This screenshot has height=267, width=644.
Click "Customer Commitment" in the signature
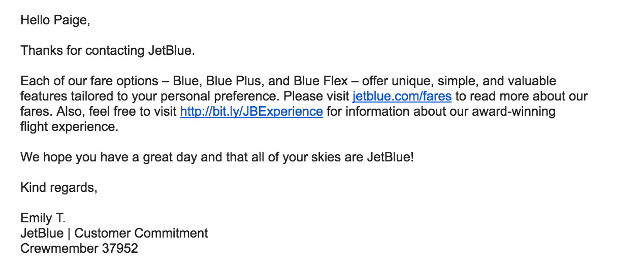141,233
